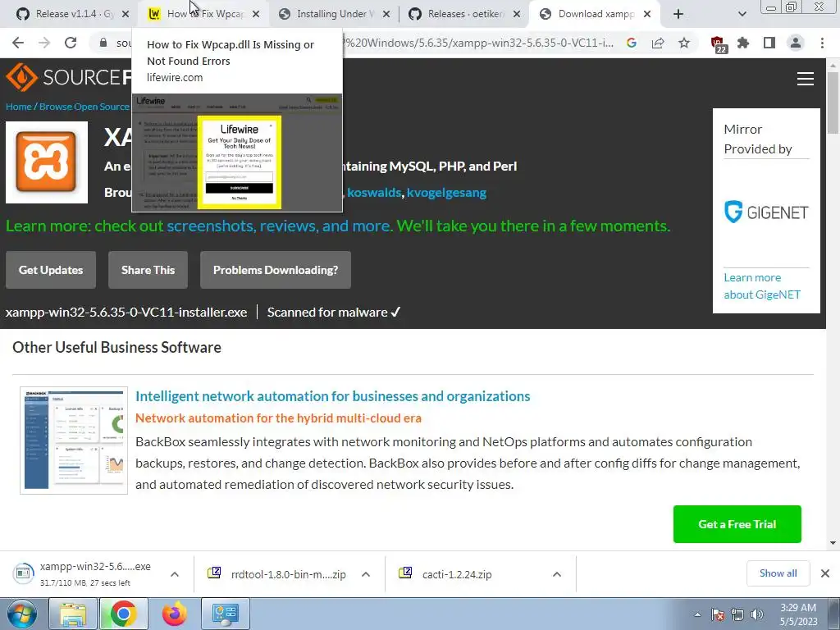Open the Chrome three-dot menu
840x630 pixels.
point(822,43)
